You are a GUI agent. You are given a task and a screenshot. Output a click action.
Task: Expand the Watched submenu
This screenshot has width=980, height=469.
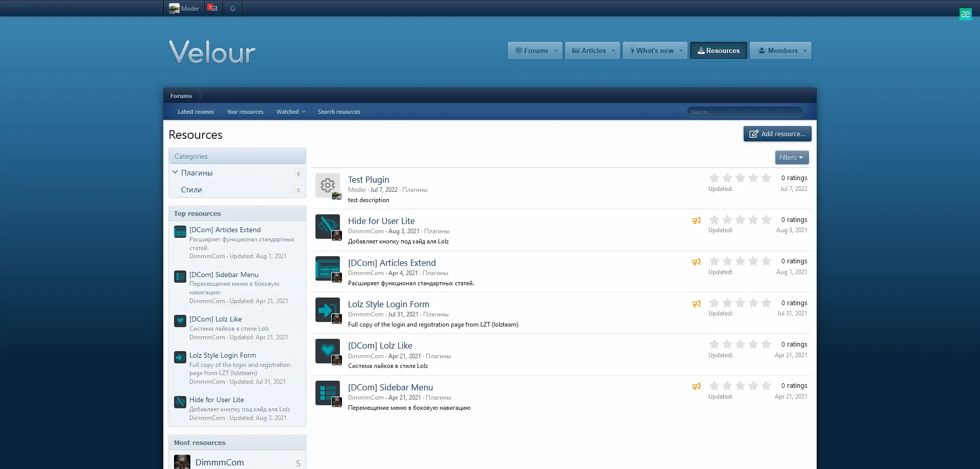pos(304,112)
